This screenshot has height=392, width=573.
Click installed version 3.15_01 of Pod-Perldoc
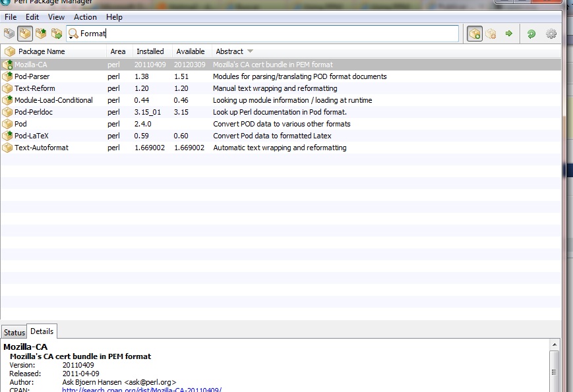click(x=148, y=112)
